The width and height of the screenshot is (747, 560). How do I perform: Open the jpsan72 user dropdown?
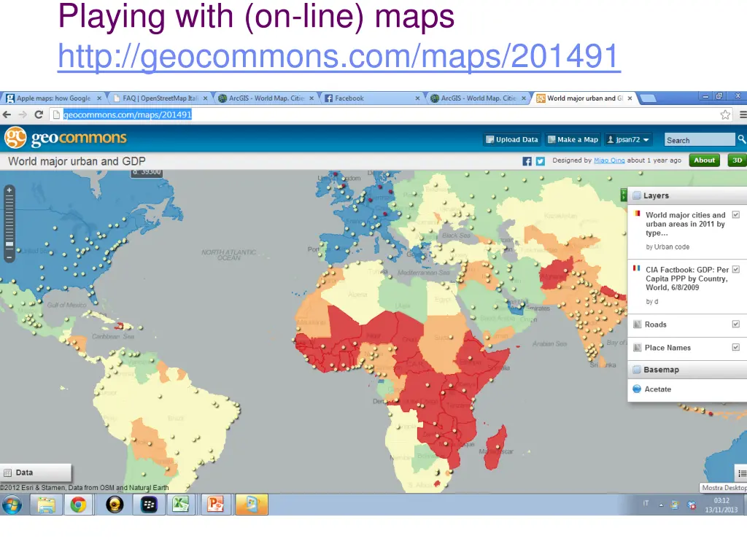click(628, 139)
